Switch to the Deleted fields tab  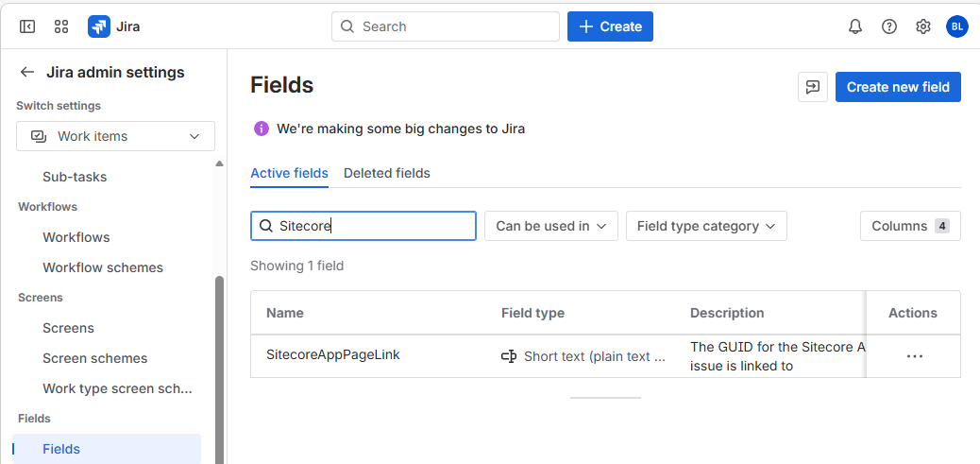[x=386, y=173]
